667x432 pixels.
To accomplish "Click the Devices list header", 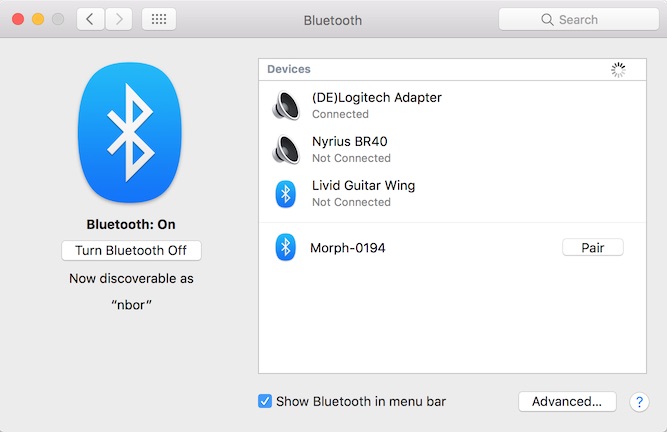I will (x=289, y=69).
